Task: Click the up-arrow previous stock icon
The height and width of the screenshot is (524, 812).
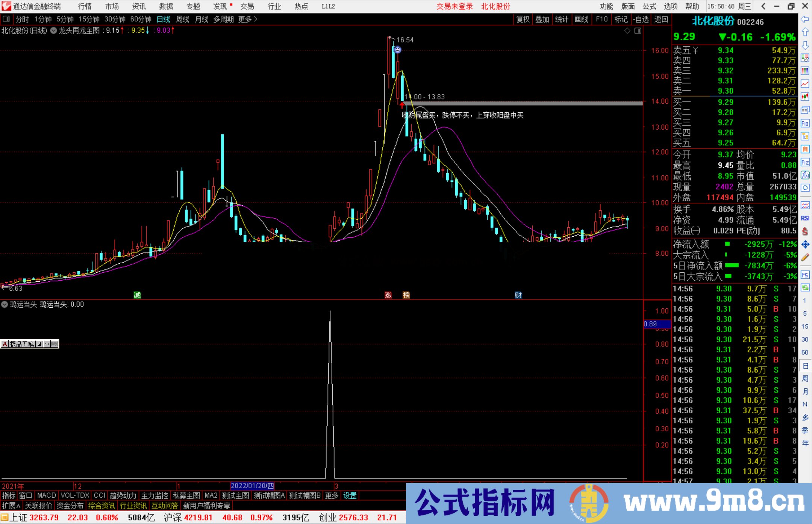Action: click(x=805, y=32)
